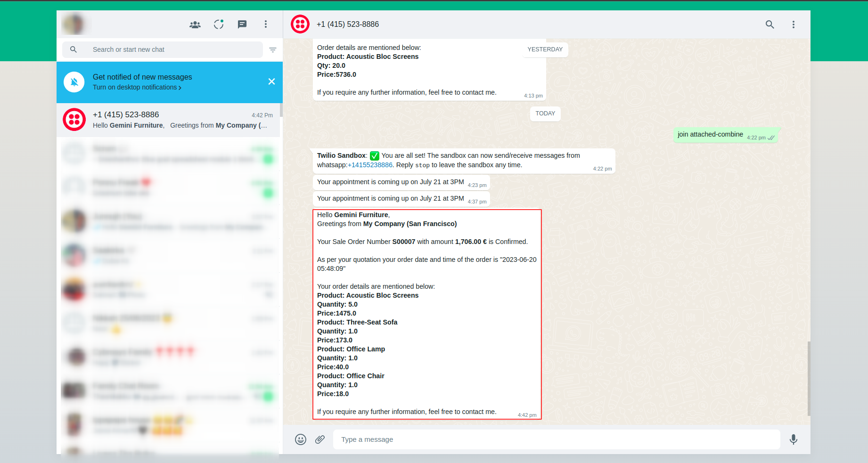Click the 'TODAY' date label

point(545,114)
